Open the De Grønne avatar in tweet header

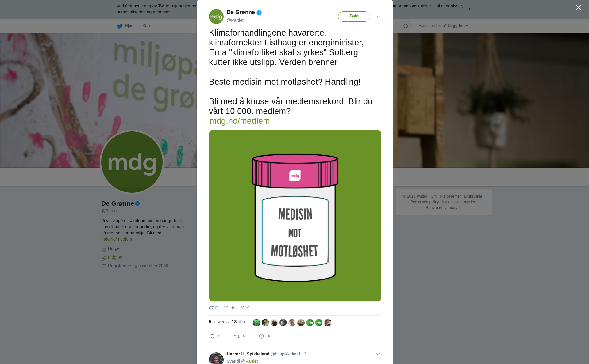[216, 17]
